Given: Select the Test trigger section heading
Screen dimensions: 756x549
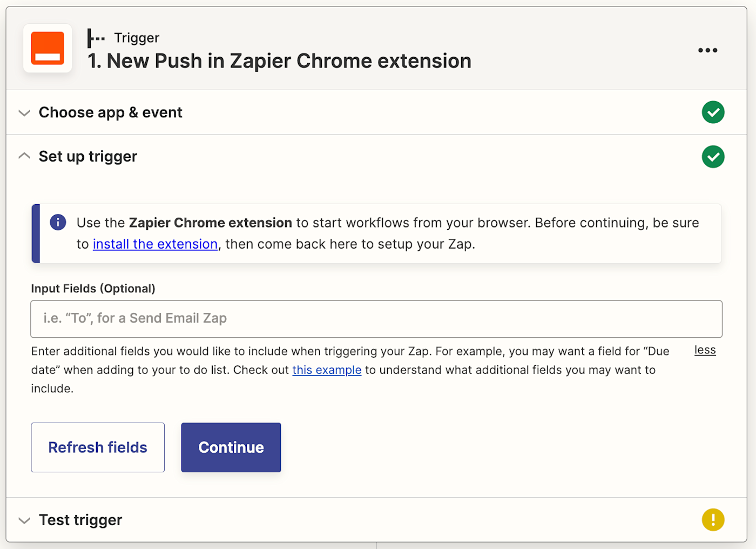Looking at the screenshot, I should [x=80, y=520].
